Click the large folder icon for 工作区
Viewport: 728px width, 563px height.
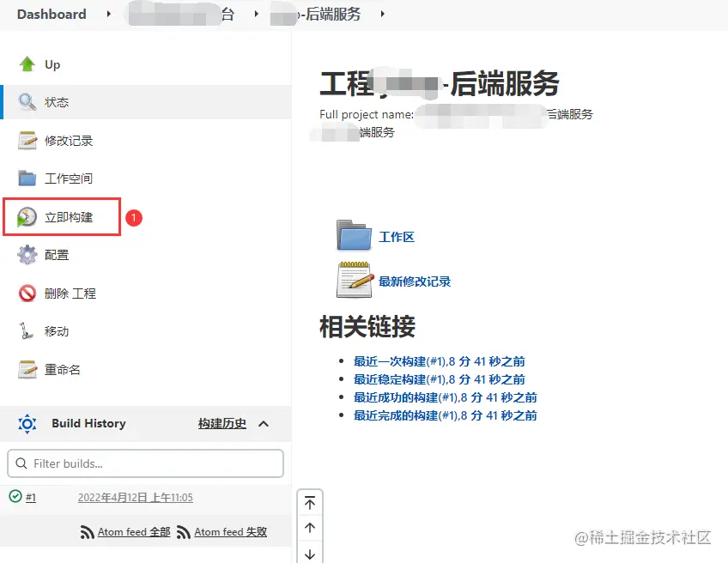[354, 235]
